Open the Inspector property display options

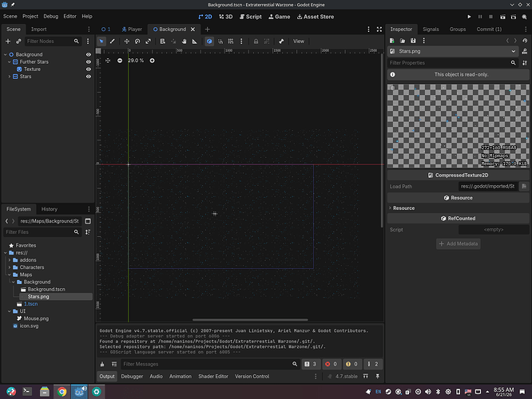[525, 63]
